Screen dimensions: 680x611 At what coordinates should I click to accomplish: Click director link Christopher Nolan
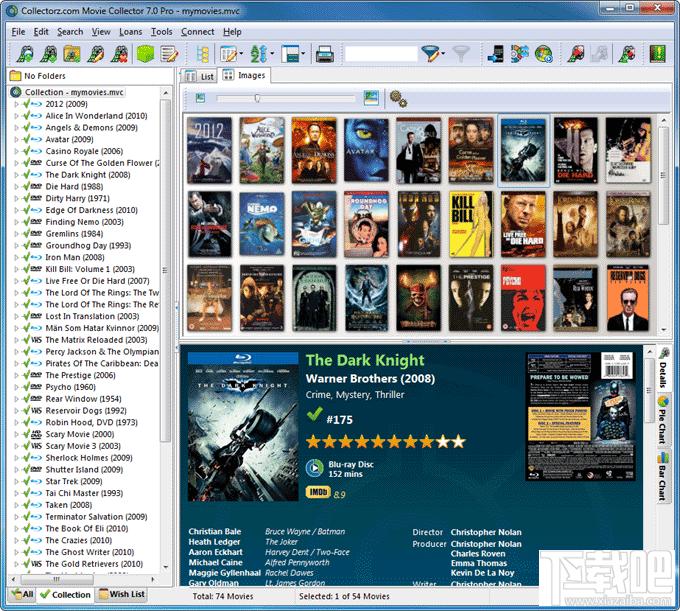click(x=486, y=532)
